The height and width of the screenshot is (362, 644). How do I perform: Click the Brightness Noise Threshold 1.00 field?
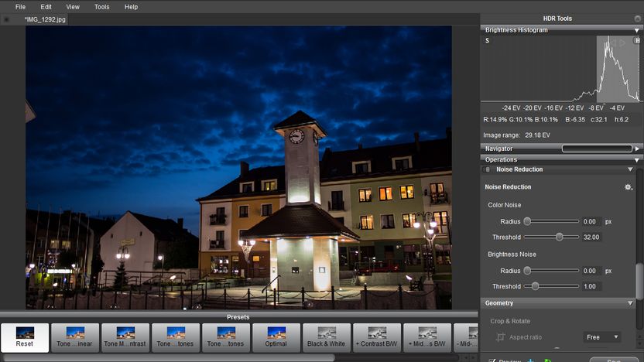click(x=591, y=286)
